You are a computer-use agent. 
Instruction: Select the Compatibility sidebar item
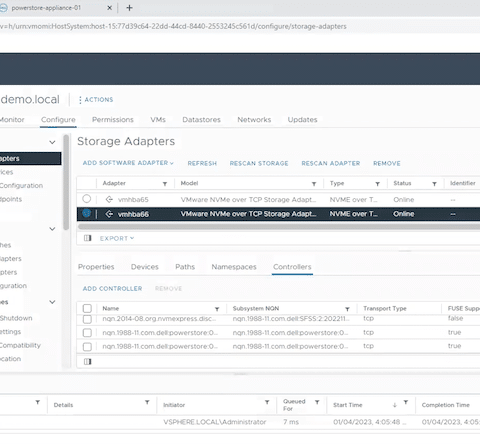pos(20,345)
